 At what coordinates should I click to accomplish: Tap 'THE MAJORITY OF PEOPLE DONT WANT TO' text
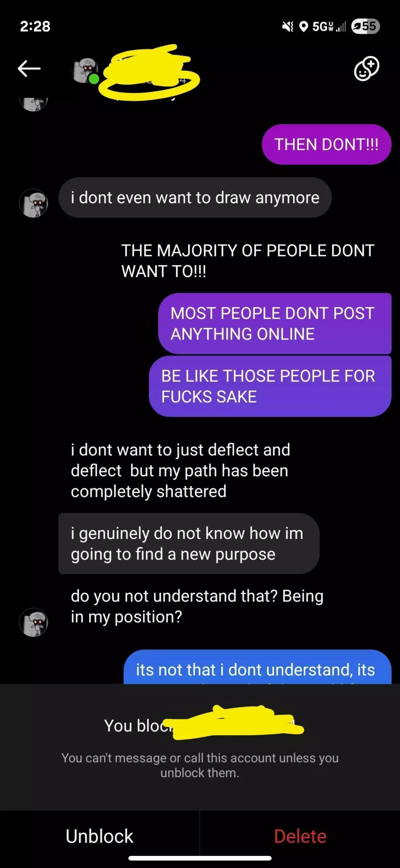pos(248,261)
